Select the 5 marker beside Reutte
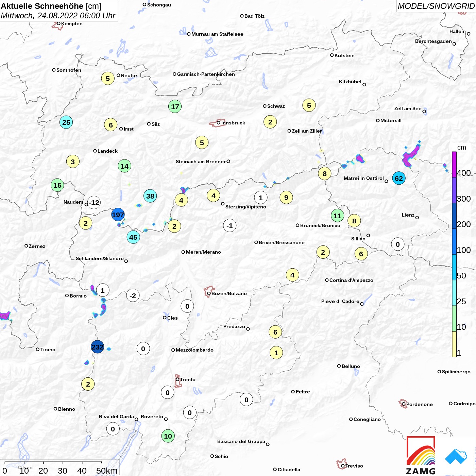The height and width of the screenshot is (476, 476). point(108,78)
